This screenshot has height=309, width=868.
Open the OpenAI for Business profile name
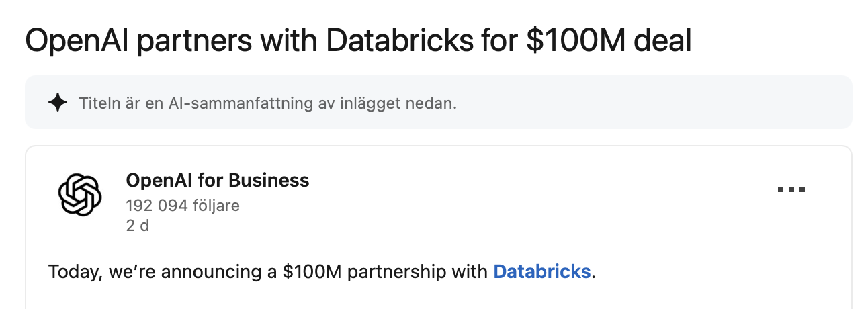click(217, 180)
